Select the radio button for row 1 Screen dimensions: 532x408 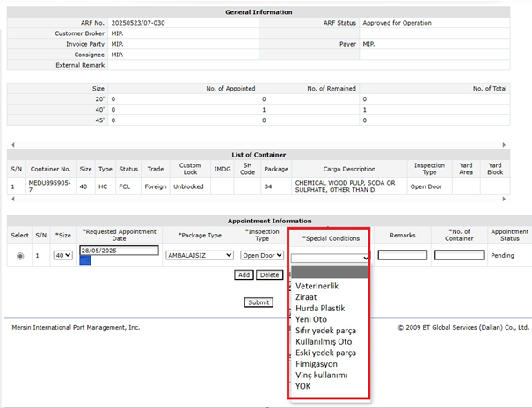(x=20, y=256)
